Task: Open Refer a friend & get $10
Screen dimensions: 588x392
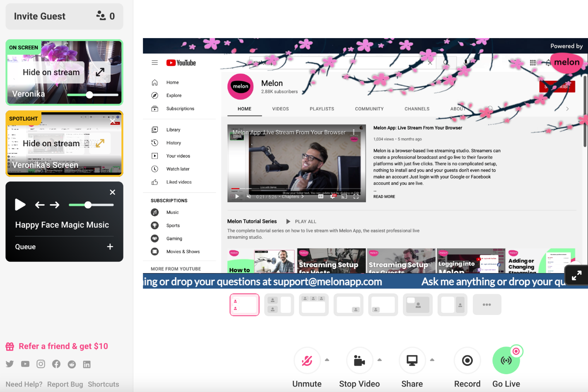Action: 57,346
